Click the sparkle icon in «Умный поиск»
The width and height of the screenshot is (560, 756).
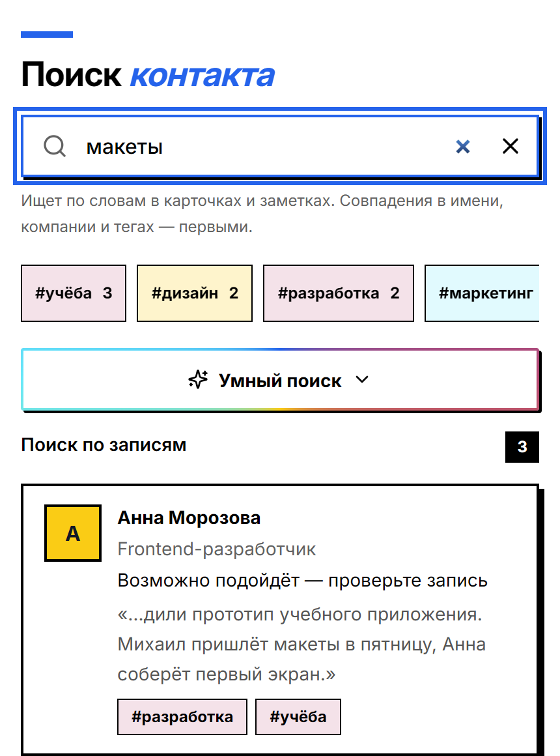[198, 380]
